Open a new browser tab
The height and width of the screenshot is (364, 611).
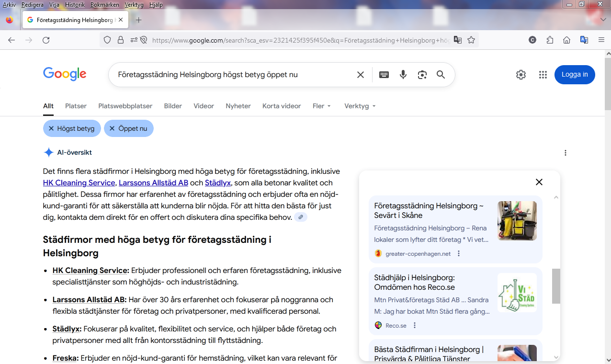(x=139, y=20)
